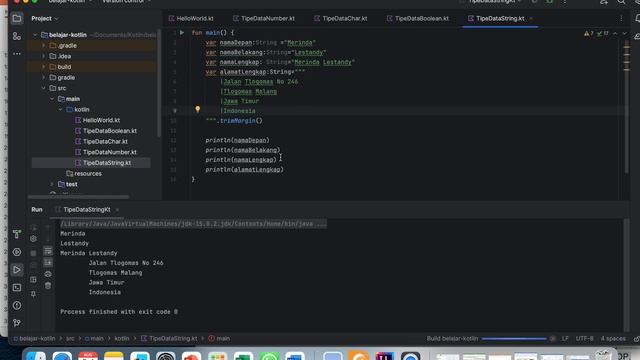The height and width of the screenshot is (360, 640).
Task: Click the project tree horizontal scrollbar
Action: coord(78,197)
